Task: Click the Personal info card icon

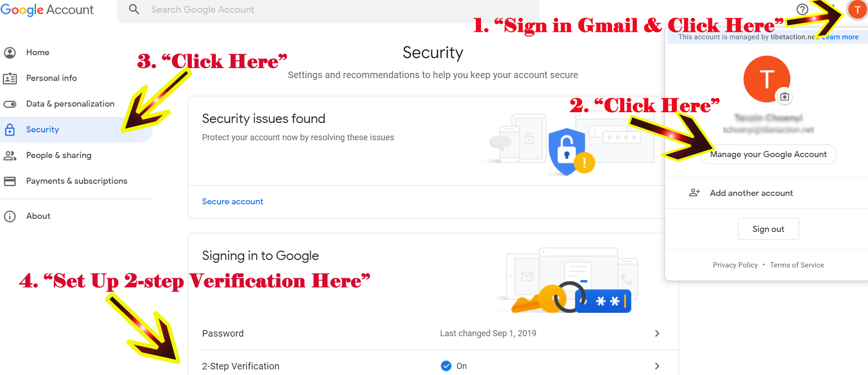Action: pos(10,78)
